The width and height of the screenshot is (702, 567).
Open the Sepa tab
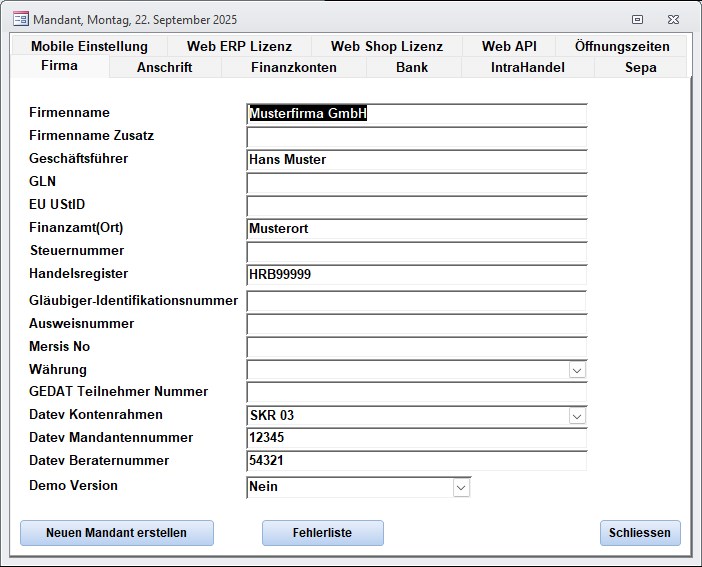click(641, 67)
